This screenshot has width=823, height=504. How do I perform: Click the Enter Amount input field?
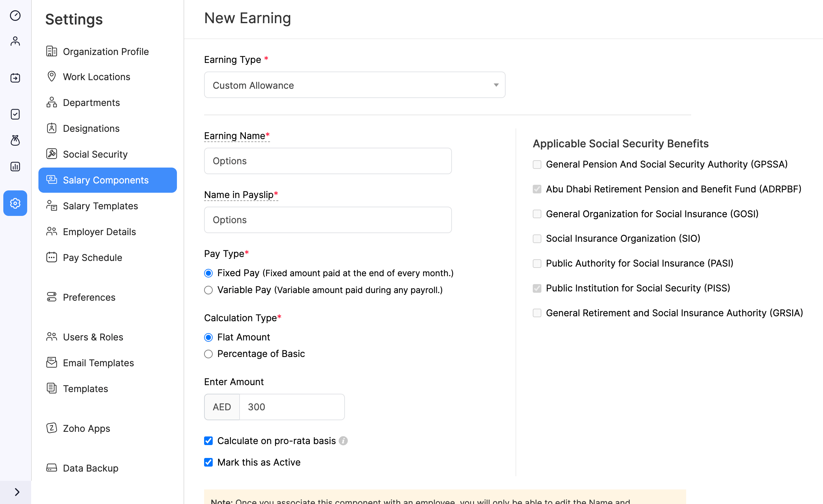[x=293, y=407]
